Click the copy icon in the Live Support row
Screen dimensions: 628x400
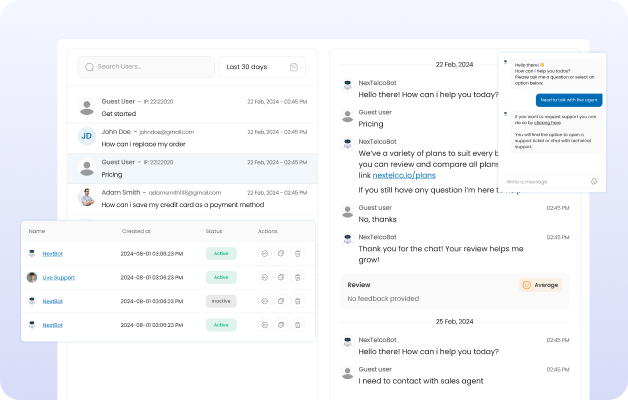tap(280, 277)
